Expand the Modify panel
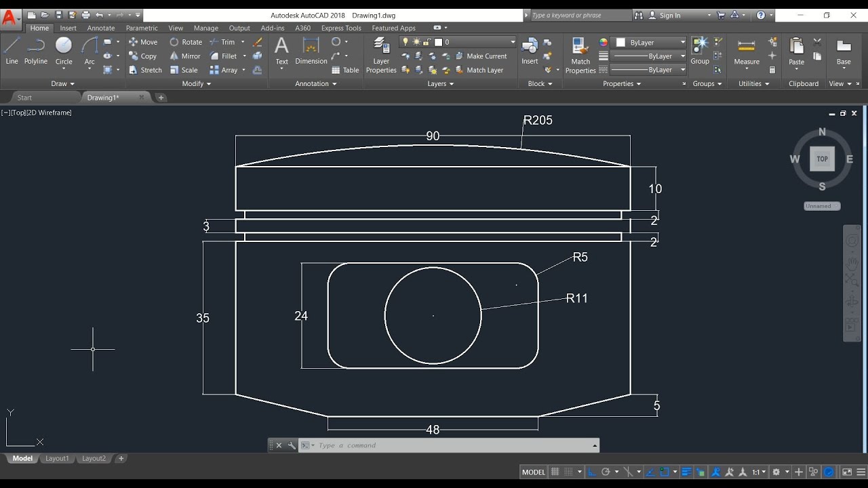Image resolution: width=868 pixels, height=488 pixels. 197,84
